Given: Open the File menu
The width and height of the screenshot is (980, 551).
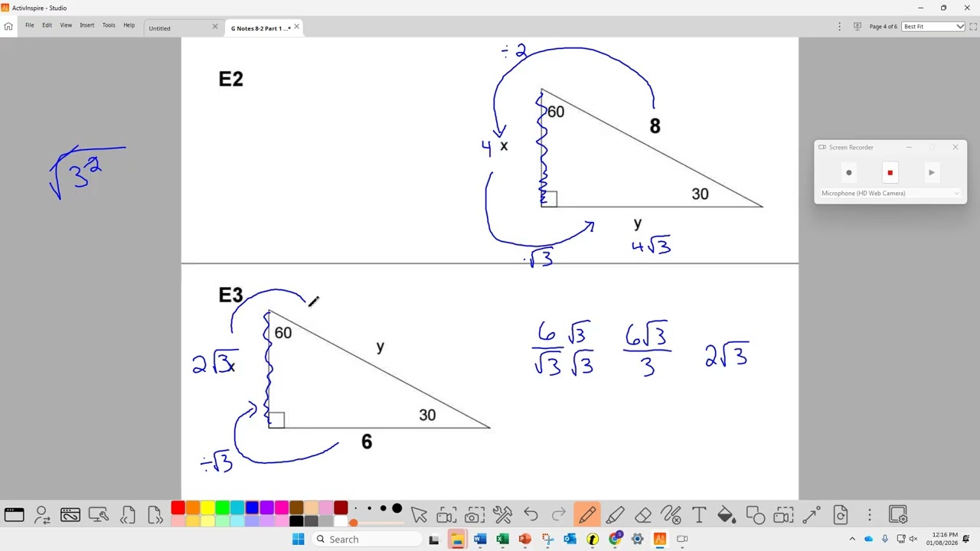Looking at the screenshot, I should [29, 25].
